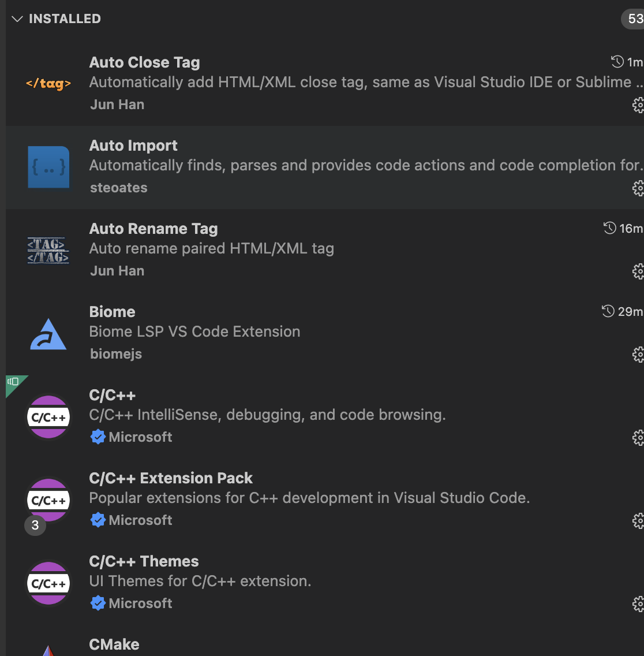Open the C/C++ Extension Pack title
The image size is (644, 656).
[x=171, y=478]
